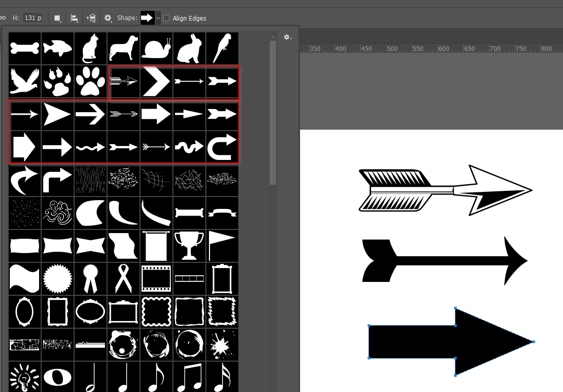Select the fish custom shape
Viewport: 563px width, 392px height.
pyautogui.click(x=58, y=48)
